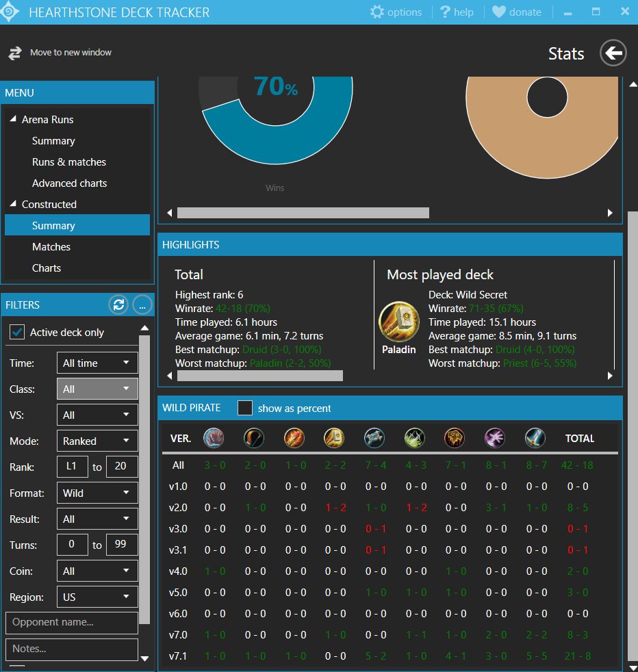Click the Turns minimum field showing 0

(73, 545)
